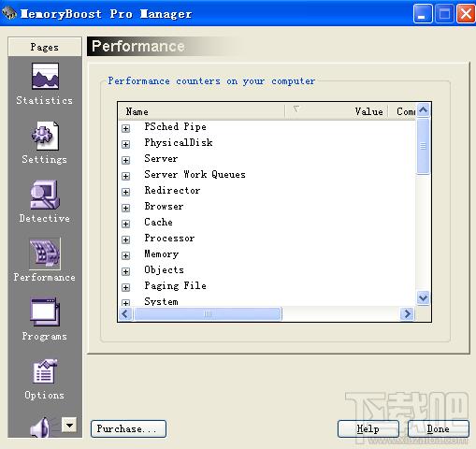Viewport: 476px width, 449px height.
Task: Click the Done button
Action: [439, 429]
